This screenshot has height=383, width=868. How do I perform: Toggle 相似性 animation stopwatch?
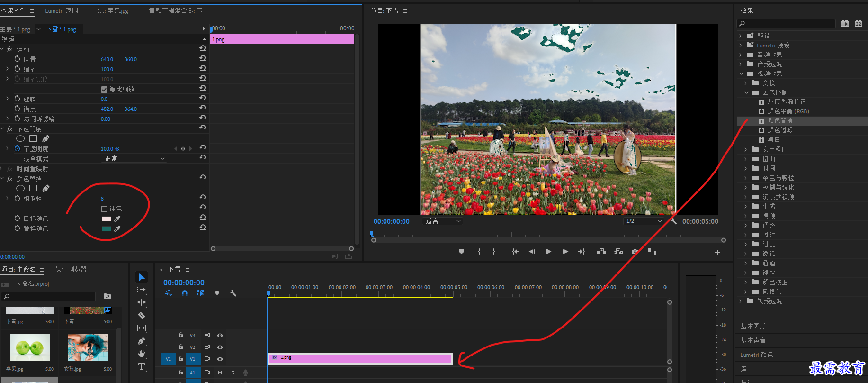(17, 198)
